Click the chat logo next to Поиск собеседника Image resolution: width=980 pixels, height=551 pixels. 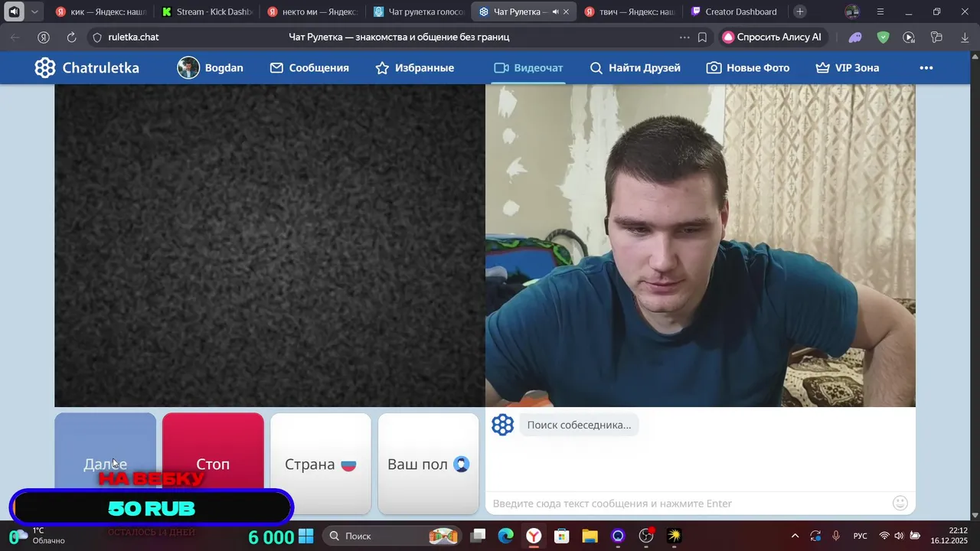click(502, 425)
